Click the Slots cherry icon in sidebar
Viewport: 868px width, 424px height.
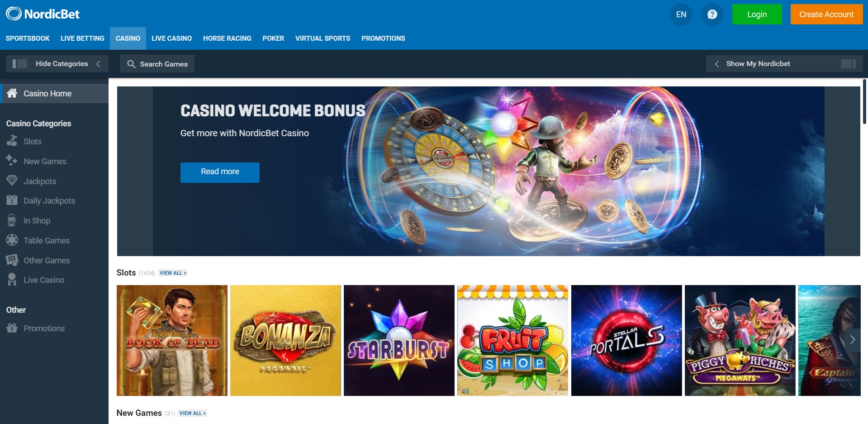point(12,141)
